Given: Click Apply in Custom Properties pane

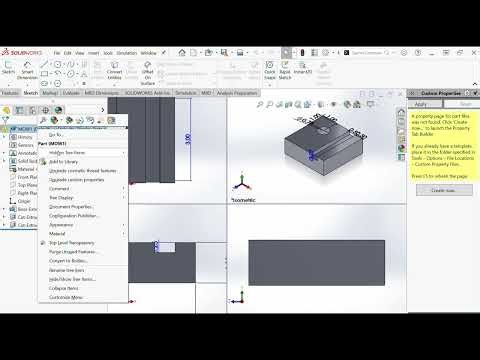Looking at the screenshot, I should click(x=425, y=104).
